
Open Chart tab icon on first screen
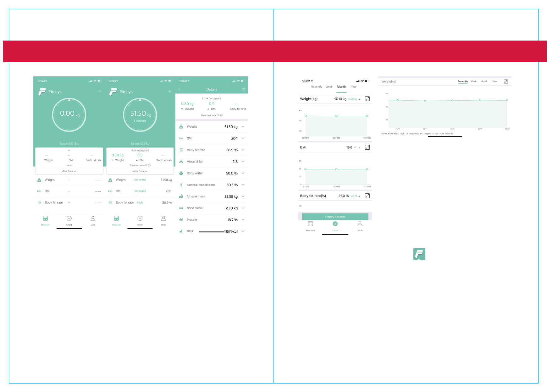[x=69, y=218]
